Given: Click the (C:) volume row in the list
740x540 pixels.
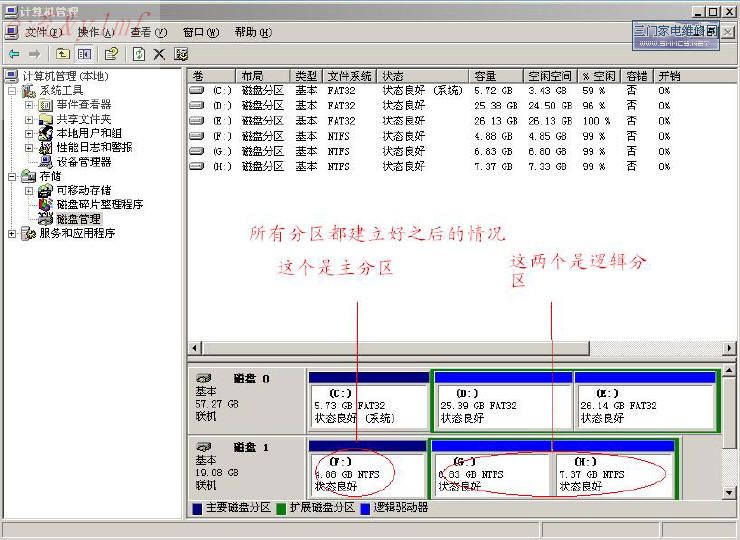Looking at the screenshot, I should [222, 90].
